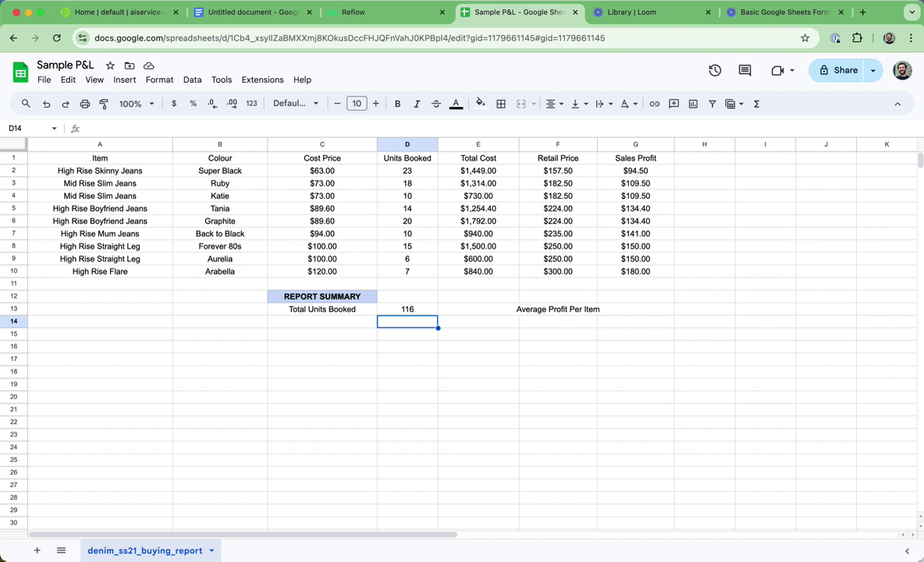Create a filter with the filter icon

coord(713,103)
